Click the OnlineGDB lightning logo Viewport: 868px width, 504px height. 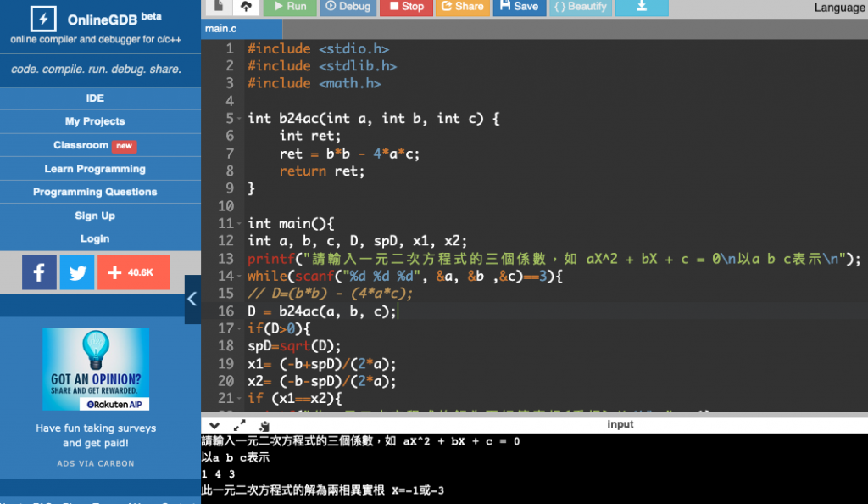tap(43, 19)
